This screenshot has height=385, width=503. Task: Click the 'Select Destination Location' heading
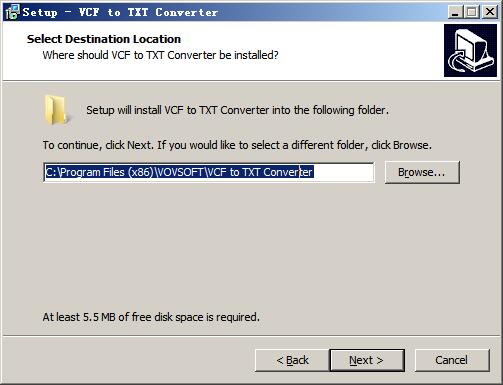point(104,39)
